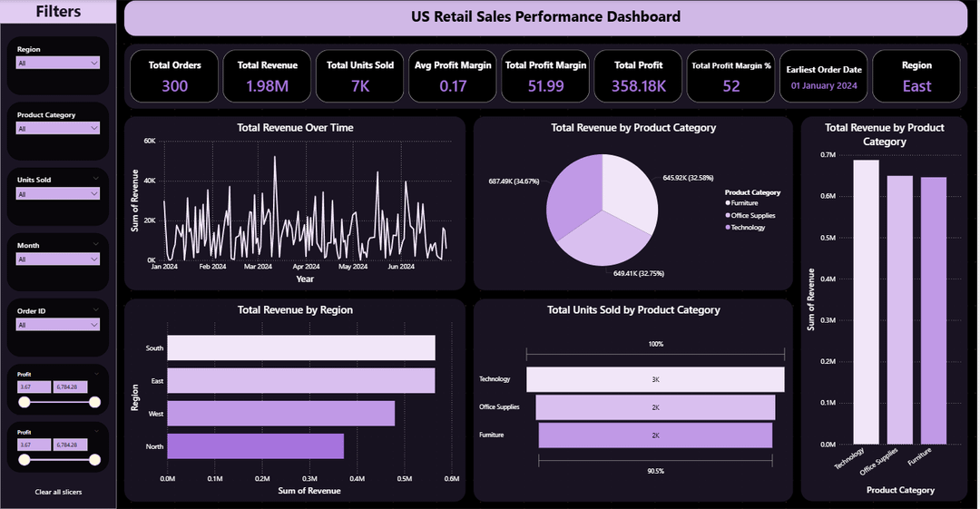Select the Technology column in the Revenue column chart

click(x=867, y=302)
